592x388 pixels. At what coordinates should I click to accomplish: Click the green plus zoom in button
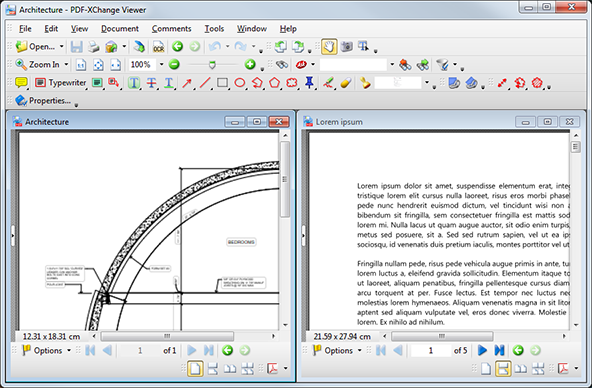click(x=250, y=65)
